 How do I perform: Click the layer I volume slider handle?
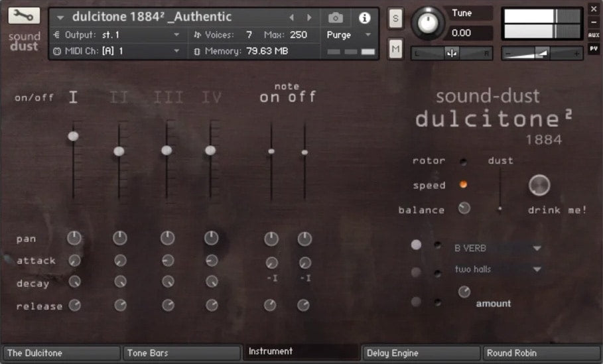tap(73, 136)
